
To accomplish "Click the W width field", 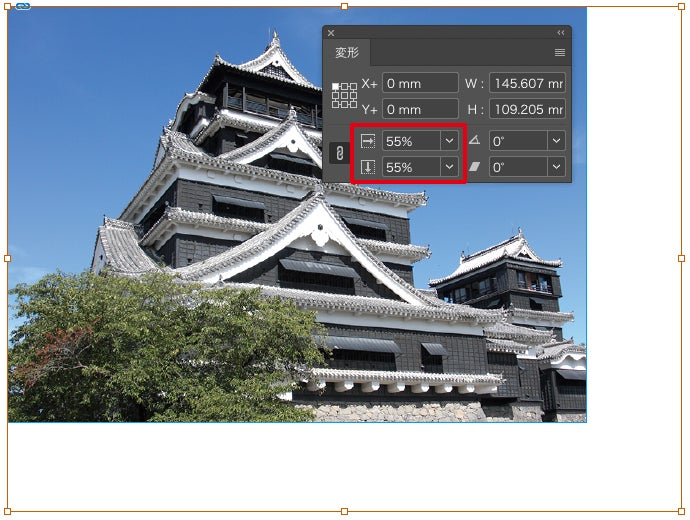I will (527, 83).
